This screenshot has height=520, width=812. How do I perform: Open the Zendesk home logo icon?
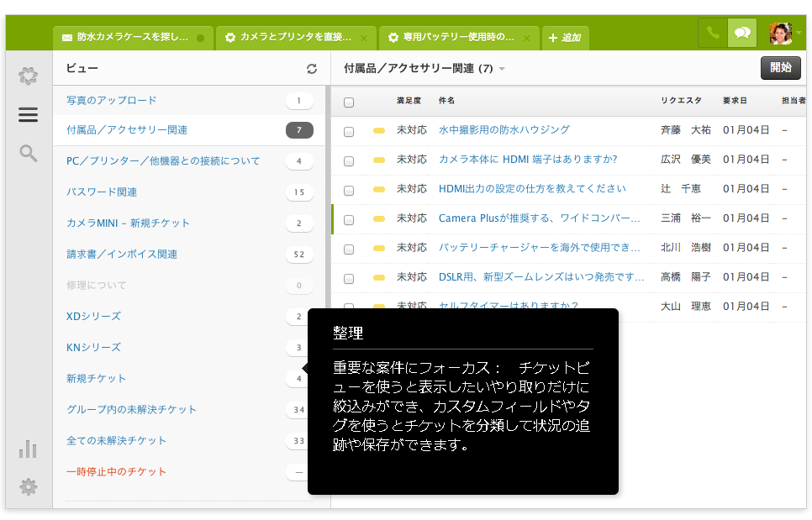(28, 76)
